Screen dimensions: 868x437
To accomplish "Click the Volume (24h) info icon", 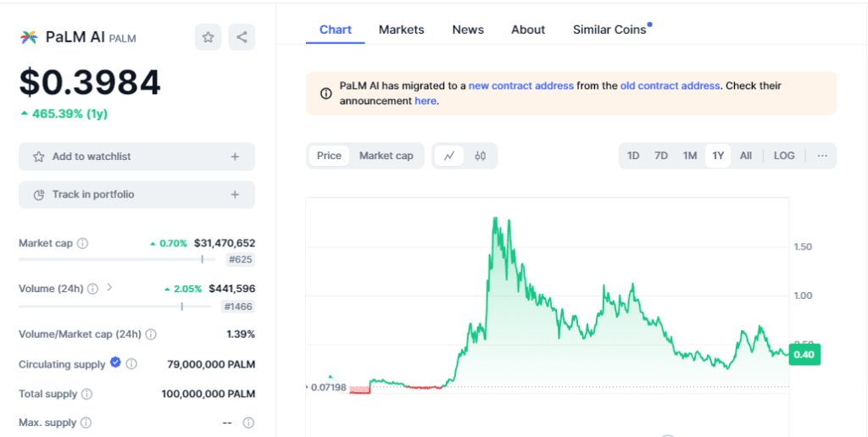I will [93, 289].
